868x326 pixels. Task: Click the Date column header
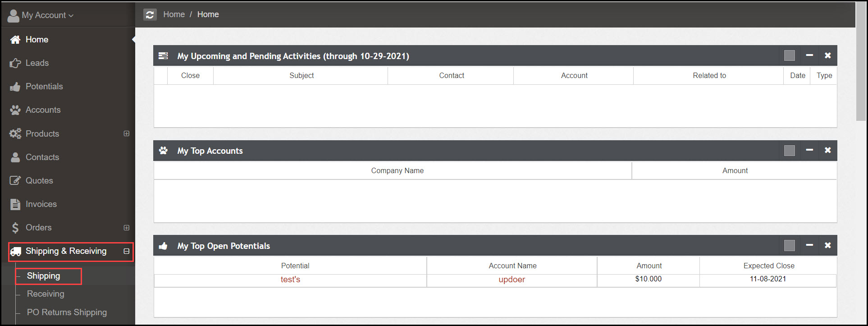[x=798, y=76]
